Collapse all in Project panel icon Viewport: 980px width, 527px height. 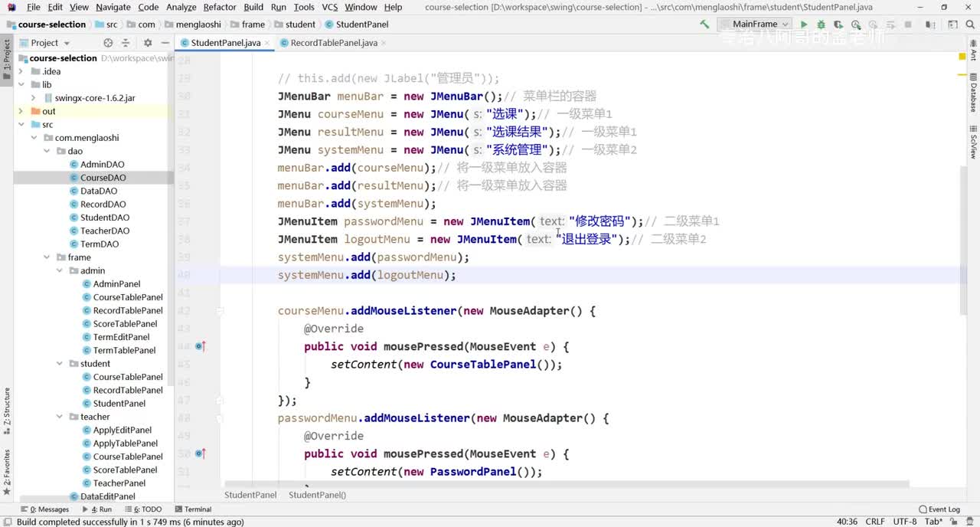[127, 43]
